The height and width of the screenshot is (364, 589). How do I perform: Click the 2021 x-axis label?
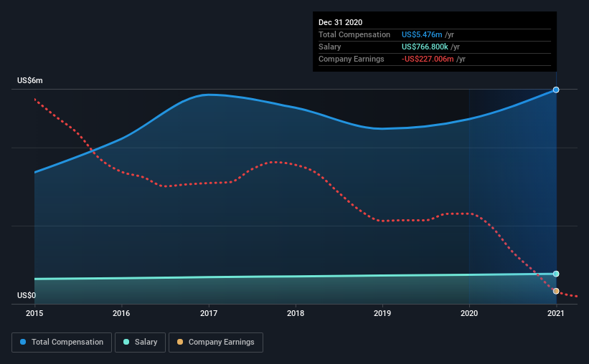click(x=556, y=313)
